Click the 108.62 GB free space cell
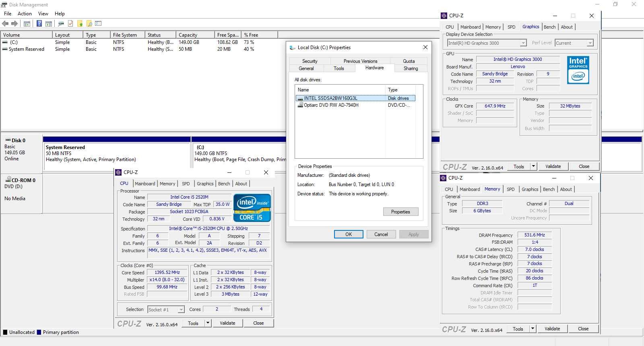644x346 pixels. (x=228, y=42)
